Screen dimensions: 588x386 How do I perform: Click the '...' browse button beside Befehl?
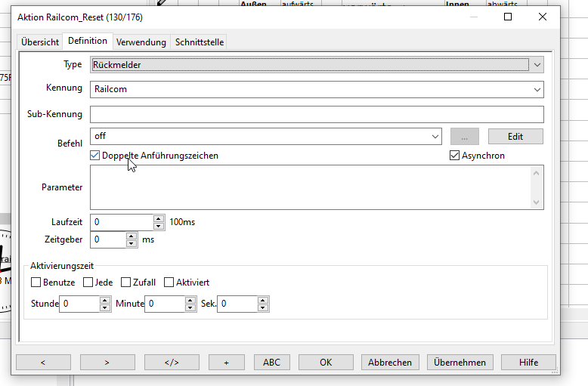tap(465, 137)
